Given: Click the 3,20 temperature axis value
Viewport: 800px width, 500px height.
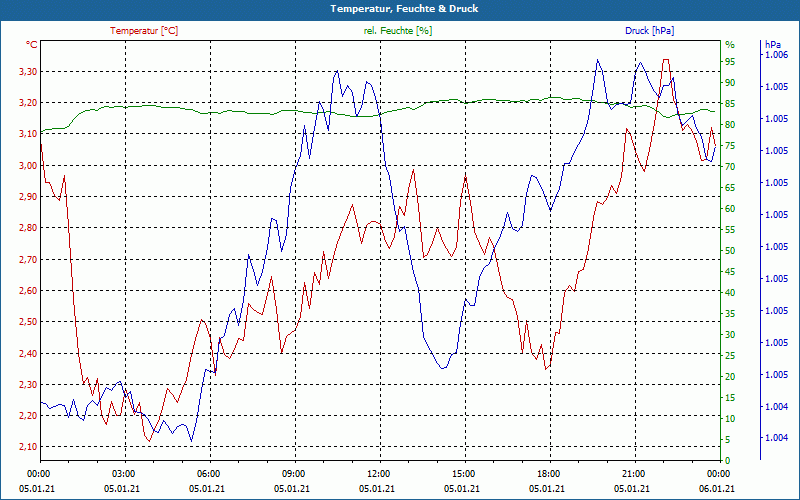Looking at the screenshot, I should click(28, 103).
